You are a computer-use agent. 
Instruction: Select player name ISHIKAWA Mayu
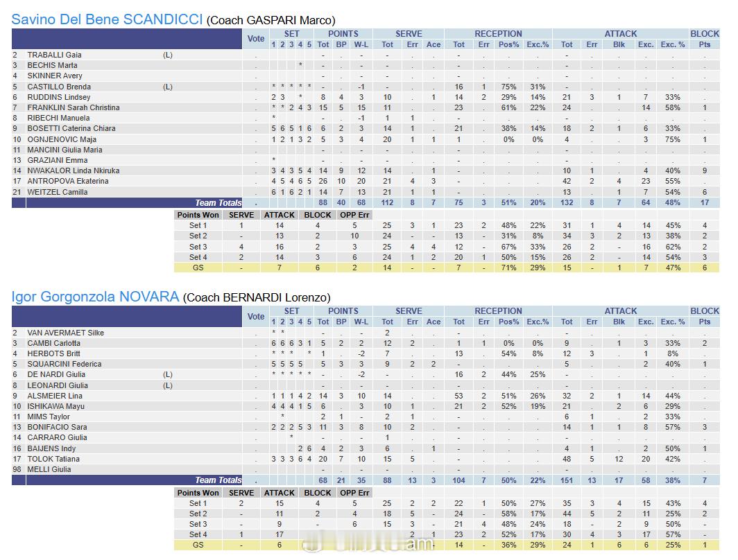[x=55, y=406]
